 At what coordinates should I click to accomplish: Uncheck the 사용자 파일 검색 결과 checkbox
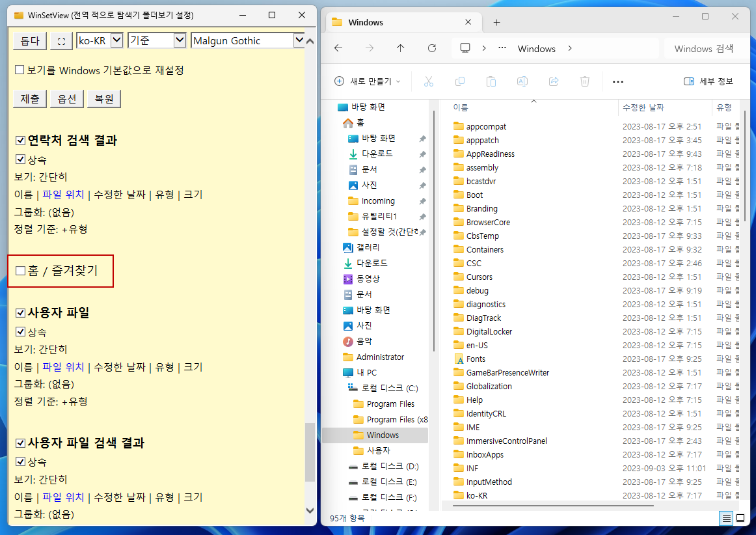click(x=20, y=443)
